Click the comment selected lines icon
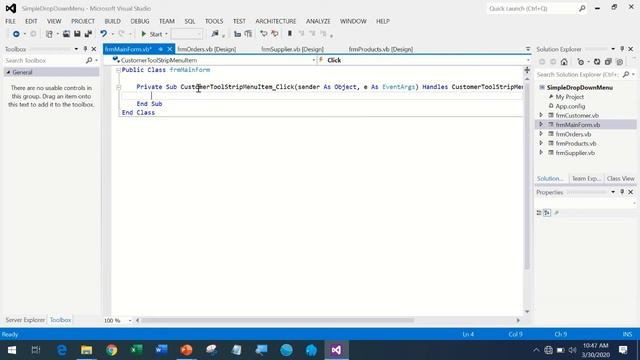Viewport: 640px width, 360px height. pos(264,34)
